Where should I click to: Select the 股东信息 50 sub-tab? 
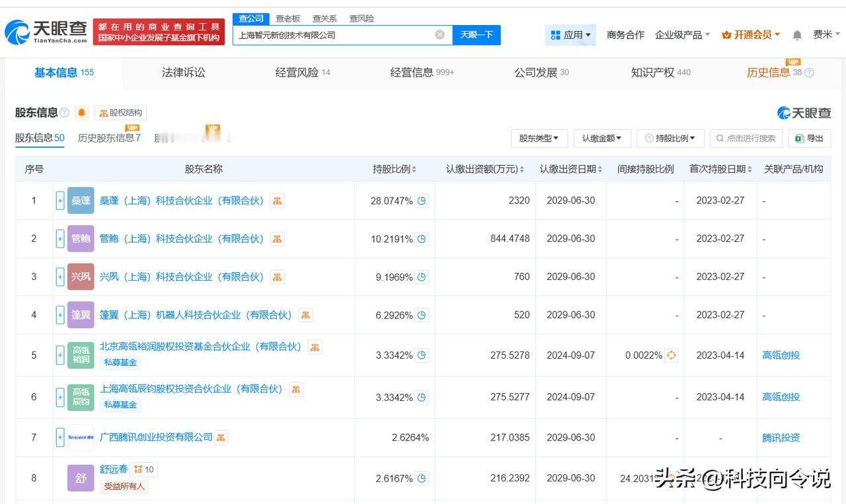[40, 138]
